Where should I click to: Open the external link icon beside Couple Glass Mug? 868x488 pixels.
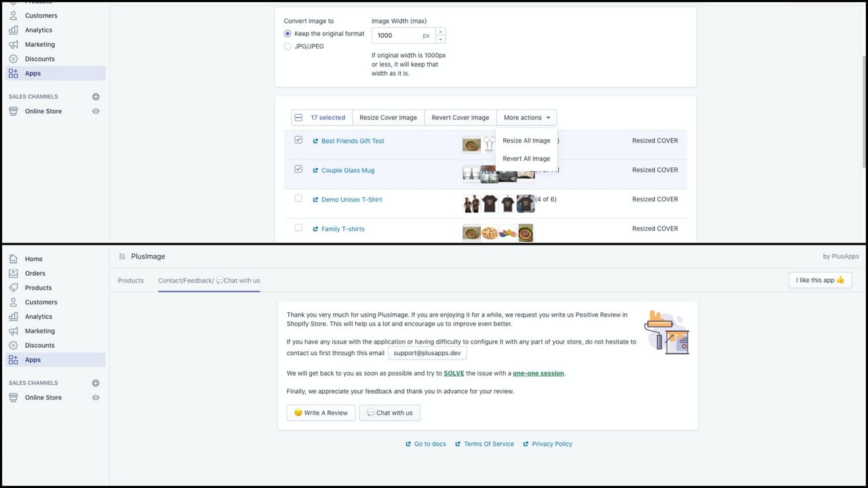(x=315, y=170)
